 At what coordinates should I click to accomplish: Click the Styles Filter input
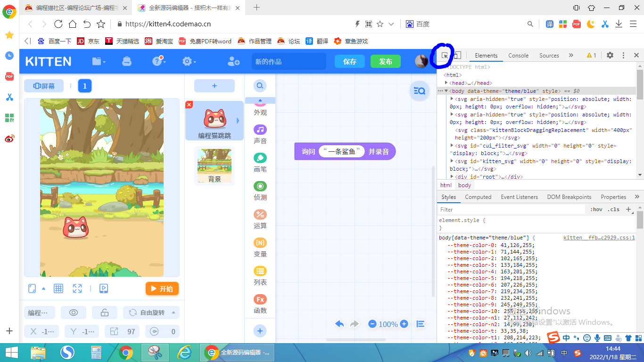pyautogui.click(x=512, y=209)
